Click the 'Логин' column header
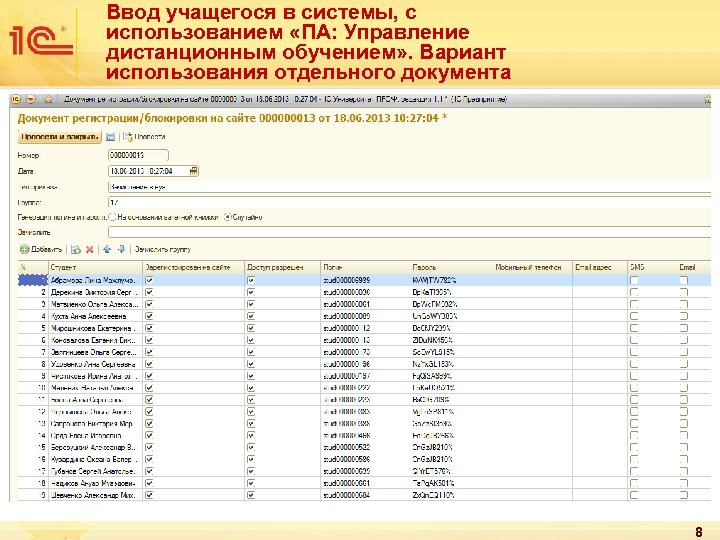 pos(365,267)
